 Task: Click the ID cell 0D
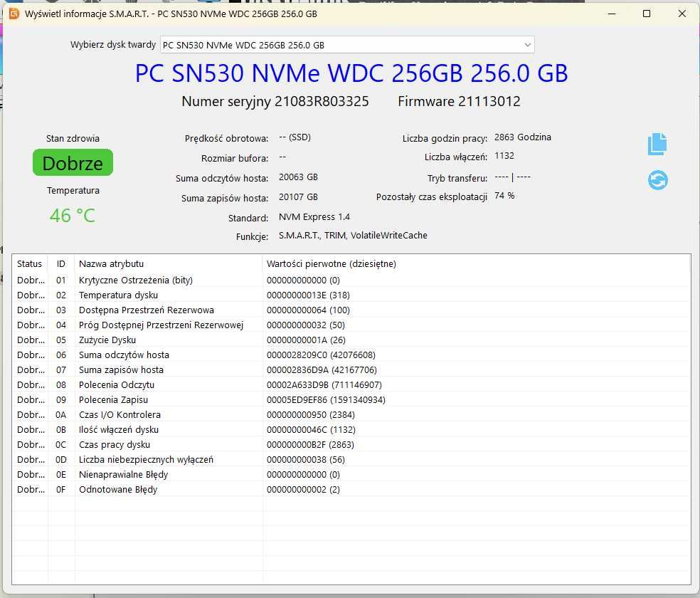(x=61, y=460)
